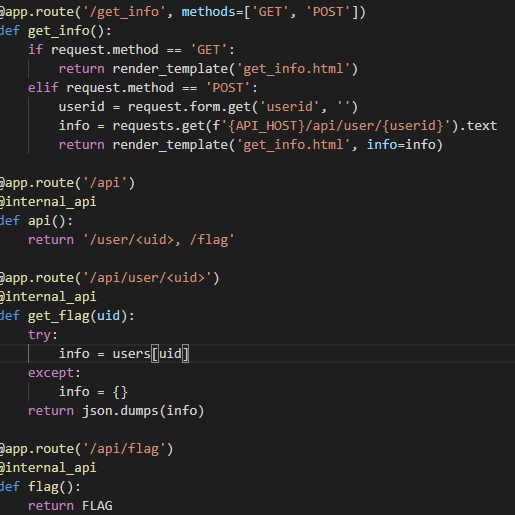Screen dimensions: 515x515
Task: Click the '/user/<uid>, /flag' return string
Action: point(159,240)
